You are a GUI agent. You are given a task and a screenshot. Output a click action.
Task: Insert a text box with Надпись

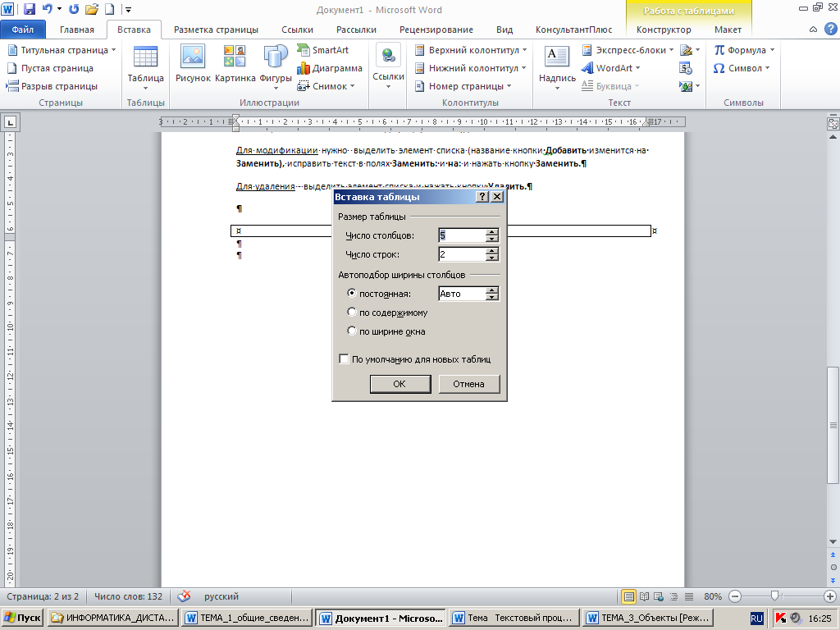click(x=557, y=67)
